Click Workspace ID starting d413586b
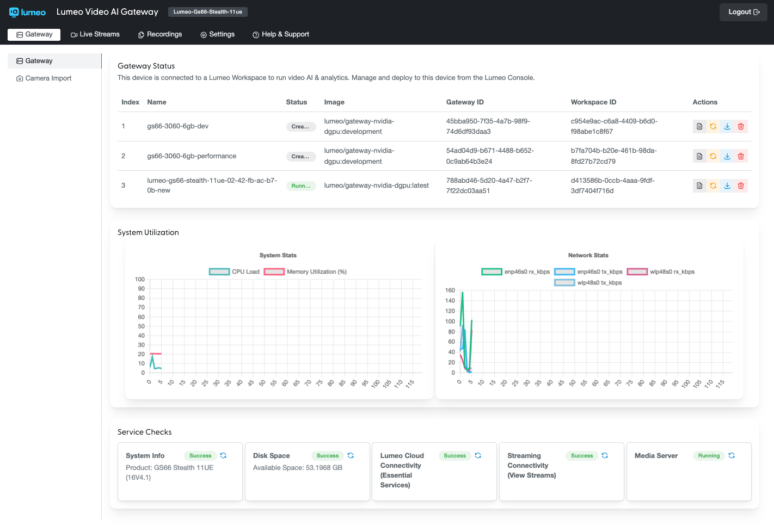 (613, 185)
